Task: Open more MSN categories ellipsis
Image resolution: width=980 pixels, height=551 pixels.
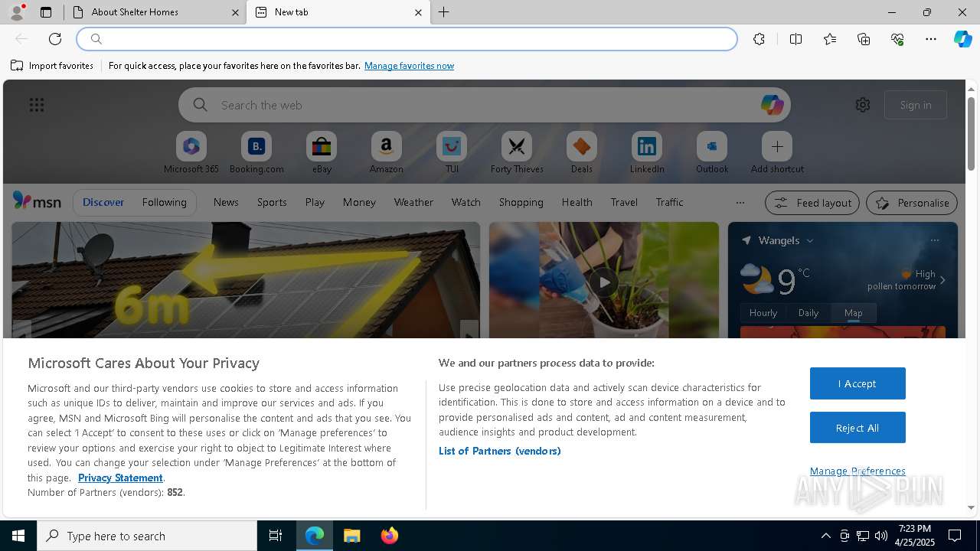Action: point(740,203)
